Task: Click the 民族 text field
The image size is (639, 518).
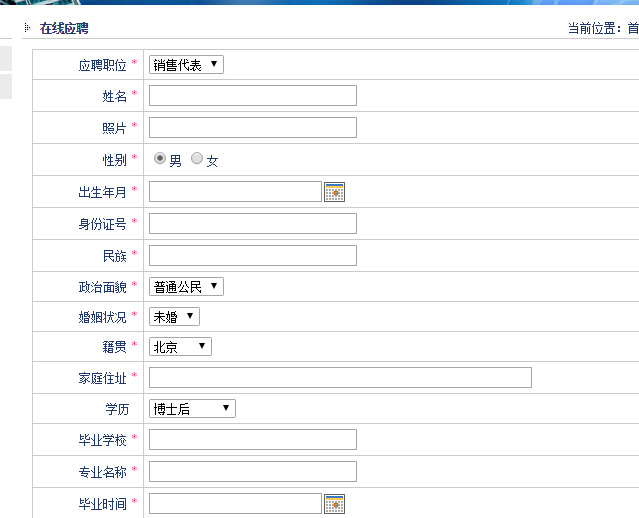Action: (x=252, y=255)
